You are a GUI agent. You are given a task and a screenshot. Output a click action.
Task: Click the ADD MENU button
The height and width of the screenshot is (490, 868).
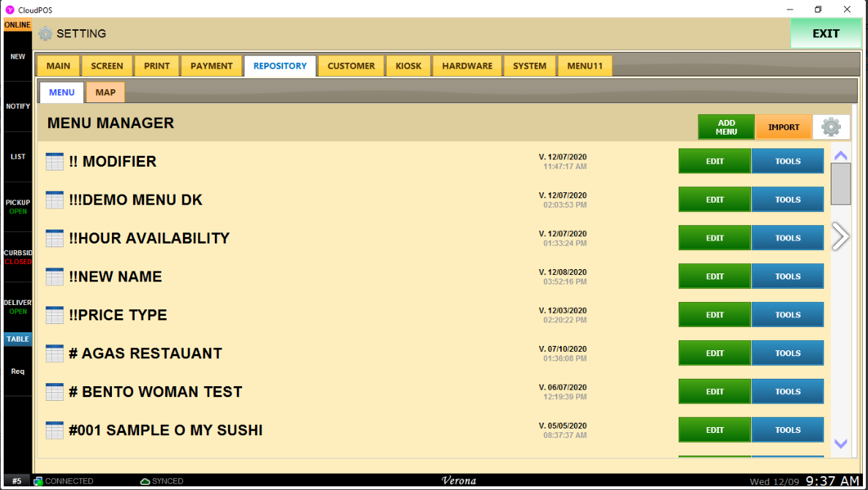726,127
